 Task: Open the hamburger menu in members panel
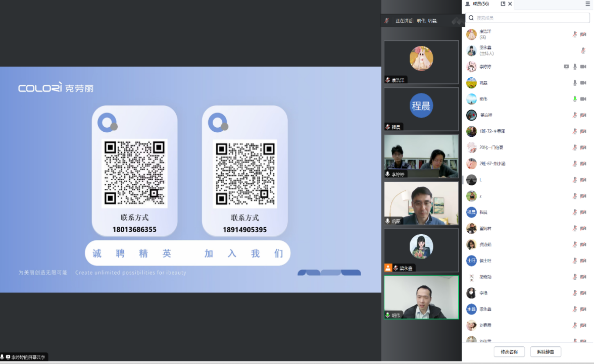(587, 4)
